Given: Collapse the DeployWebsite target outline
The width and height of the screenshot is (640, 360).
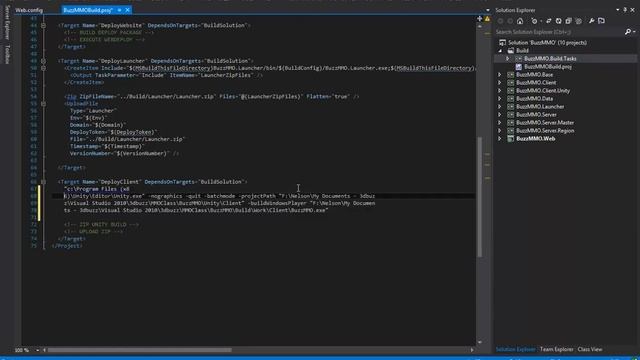Looking at the screenshot, I should pyautogui.click(x=43, y=25).
